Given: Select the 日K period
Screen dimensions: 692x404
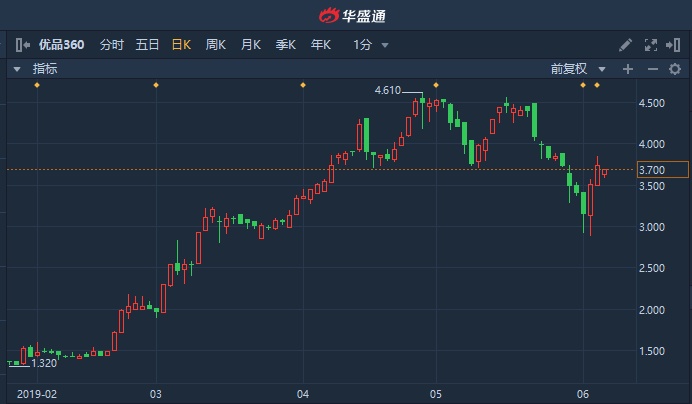Looking at the screenshot, I should (x=182, y=45).
